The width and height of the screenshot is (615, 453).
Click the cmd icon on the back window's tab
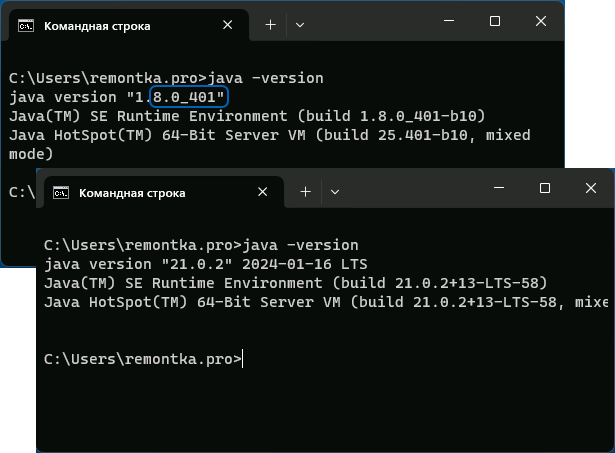coord(26,25)
